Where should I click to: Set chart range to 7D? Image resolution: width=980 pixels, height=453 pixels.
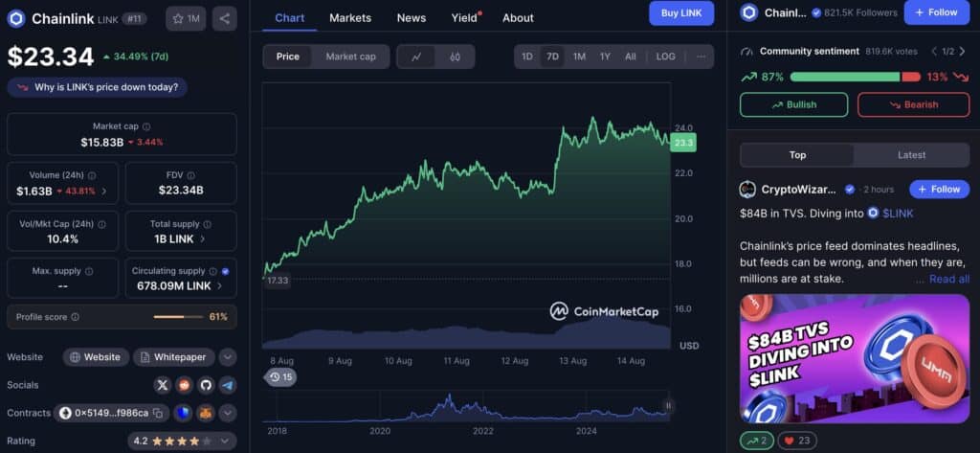coord(552,57)
